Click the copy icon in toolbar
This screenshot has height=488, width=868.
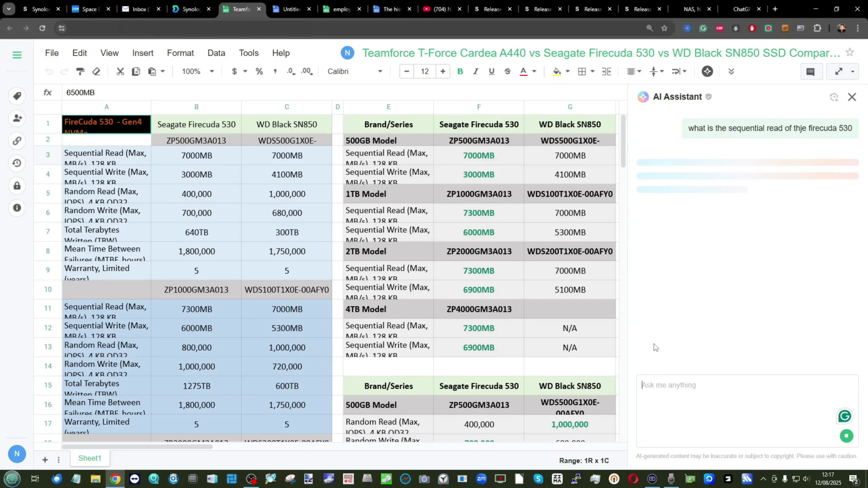pos(136,72)
